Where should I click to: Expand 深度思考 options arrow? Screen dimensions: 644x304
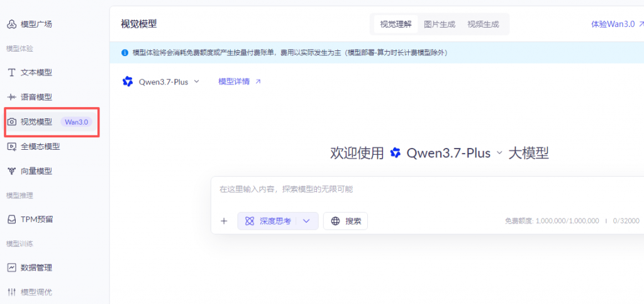pyautogui.click(x=306, y=221)
